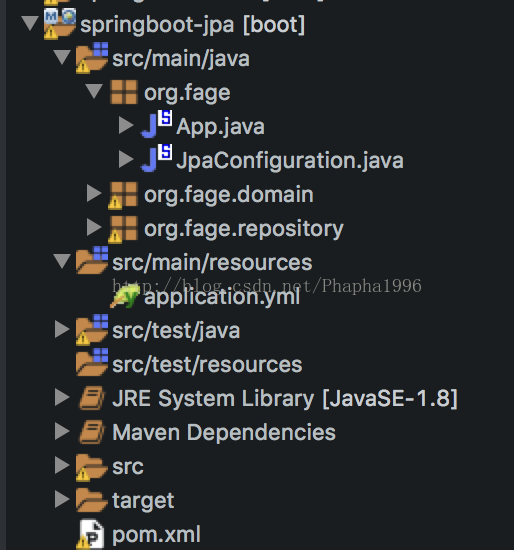Select src/test/resources label
This screenshot has height=550, width=514.
pos(207,364)
